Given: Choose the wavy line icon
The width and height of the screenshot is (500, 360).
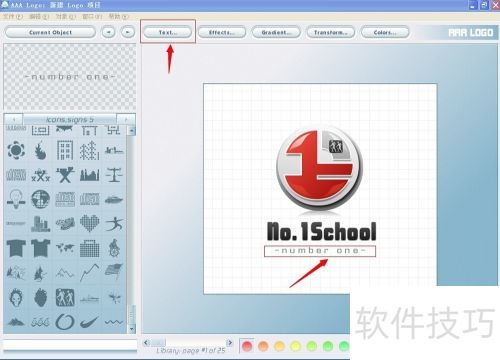Looking at the screenshot, I should (x=114, y=322).
